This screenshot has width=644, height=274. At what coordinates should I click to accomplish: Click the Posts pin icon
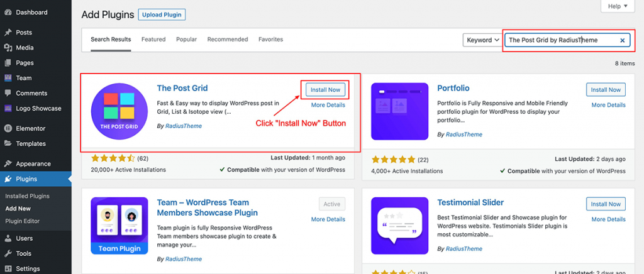click(x=8, y=33)
